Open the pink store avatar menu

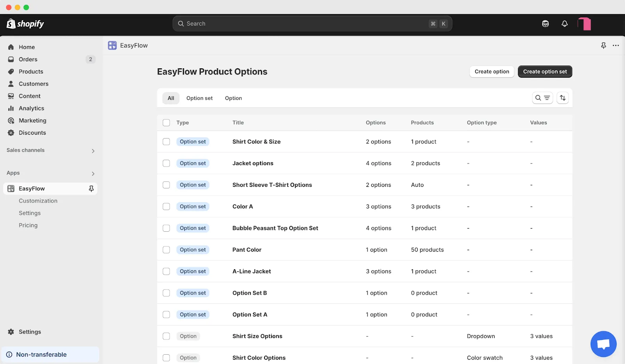tap(584, 24)
